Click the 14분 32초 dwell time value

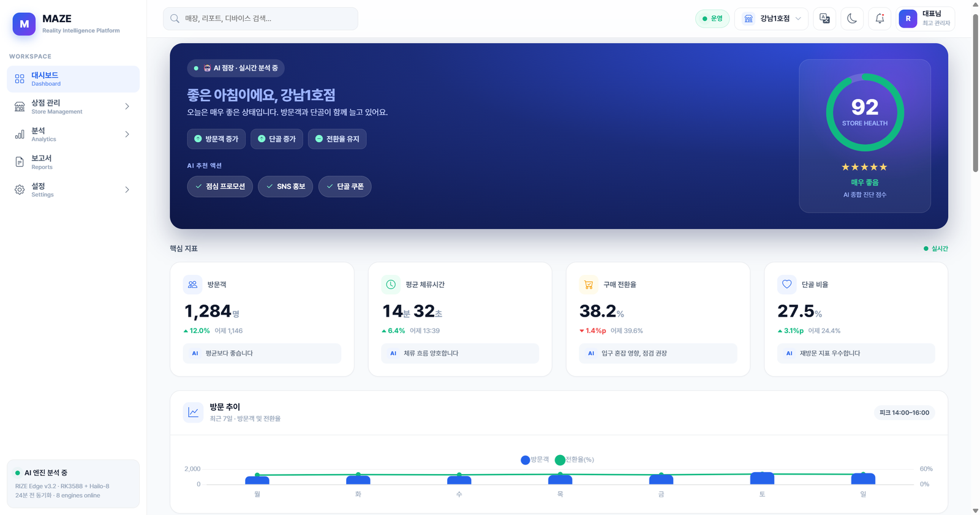tap(412, 312)
